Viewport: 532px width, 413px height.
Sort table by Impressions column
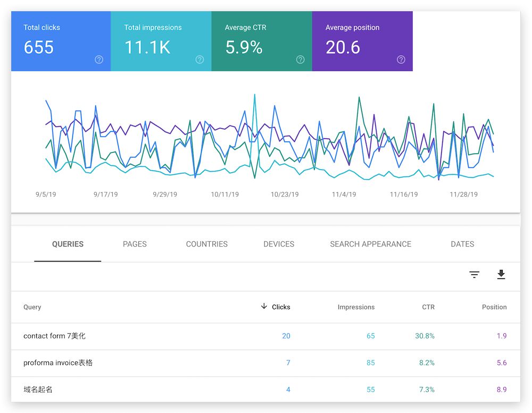click(x=356, y=307)
